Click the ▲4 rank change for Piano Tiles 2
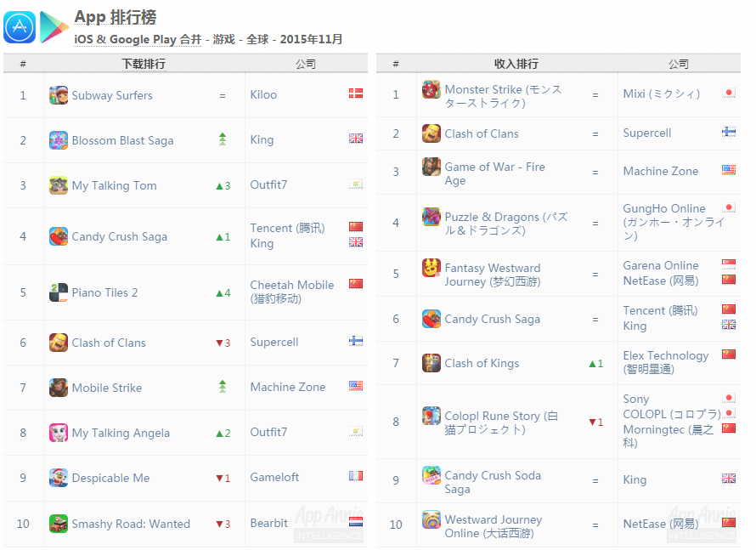Viewport: 756px width, 550px height. click(223, 292)
